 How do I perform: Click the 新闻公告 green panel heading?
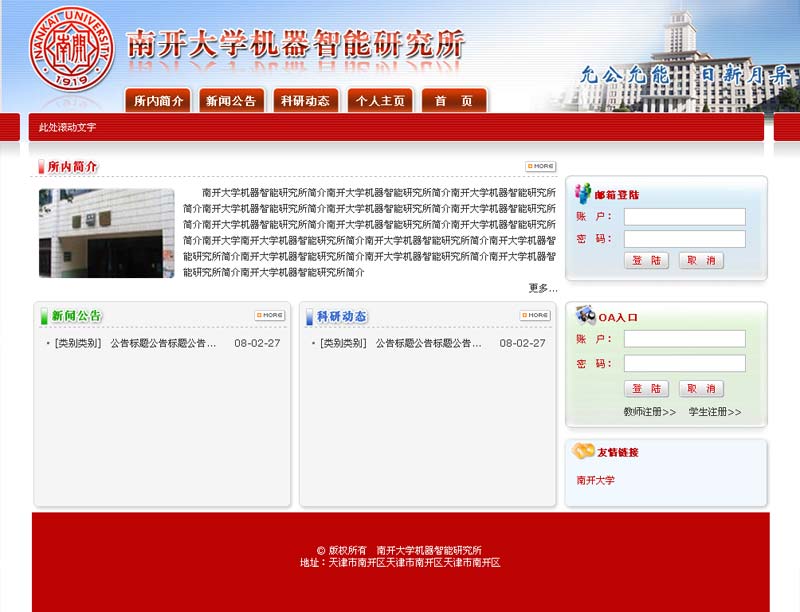pyautogui.click(x=77, y=316)
